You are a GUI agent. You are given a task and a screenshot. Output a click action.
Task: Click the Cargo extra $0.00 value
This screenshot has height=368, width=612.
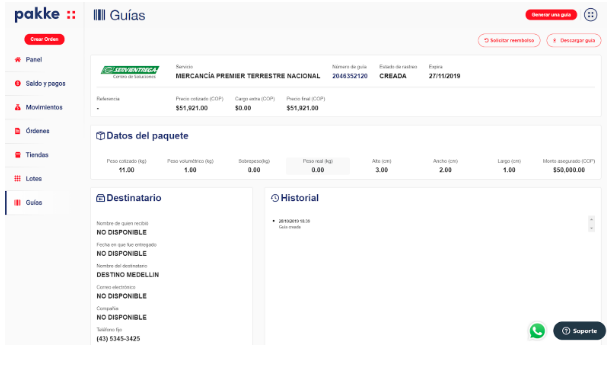(243, 108)
